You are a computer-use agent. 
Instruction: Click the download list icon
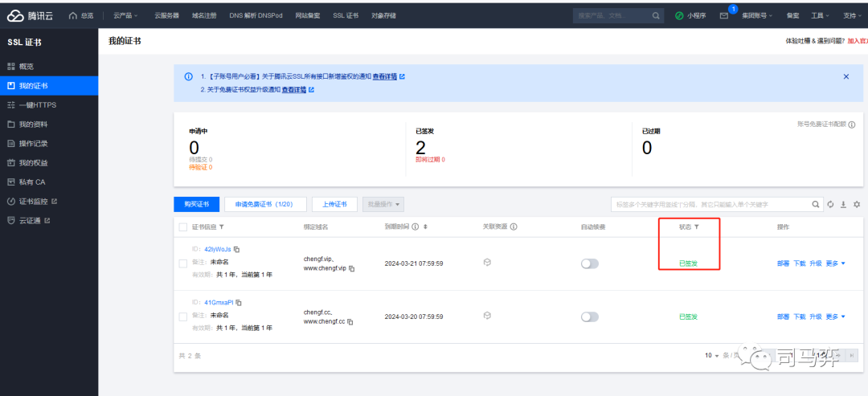[844, 204]
